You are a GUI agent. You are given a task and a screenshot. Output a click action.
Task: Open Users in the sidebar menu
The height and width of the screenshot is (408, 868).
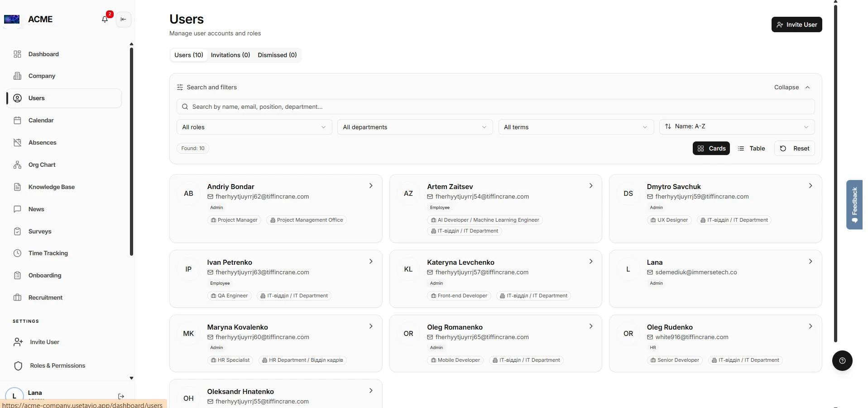(x=64, y=98)
